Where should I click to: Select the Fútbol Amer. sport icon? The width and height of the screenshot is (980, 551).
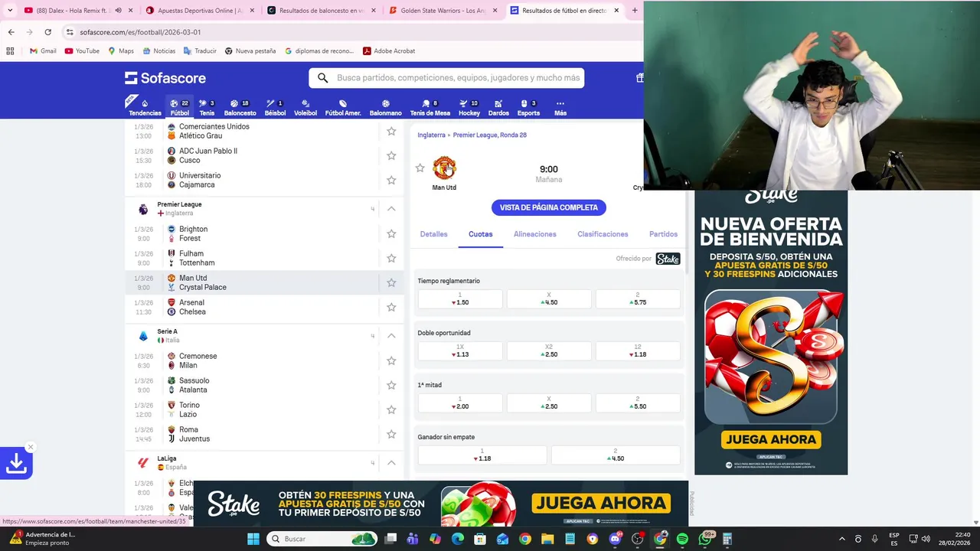point(343,107)
